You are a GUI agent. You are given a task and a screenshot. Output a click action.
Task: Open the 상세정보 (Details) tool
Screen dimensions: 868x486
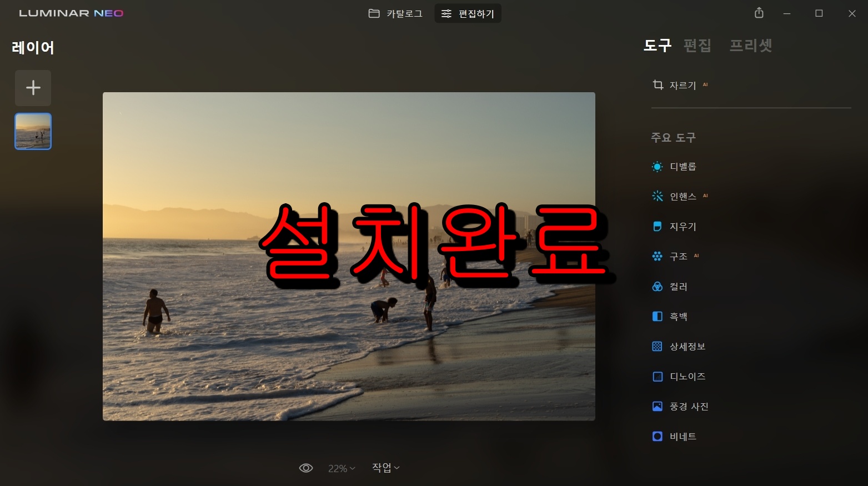tap(689, 346)
